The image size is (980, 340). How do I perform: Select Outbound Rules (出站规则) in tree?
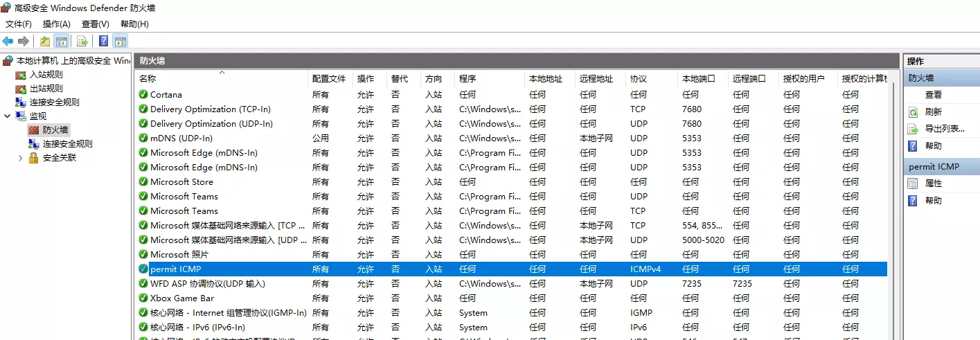pyautogui.click(x=46, y=88)
